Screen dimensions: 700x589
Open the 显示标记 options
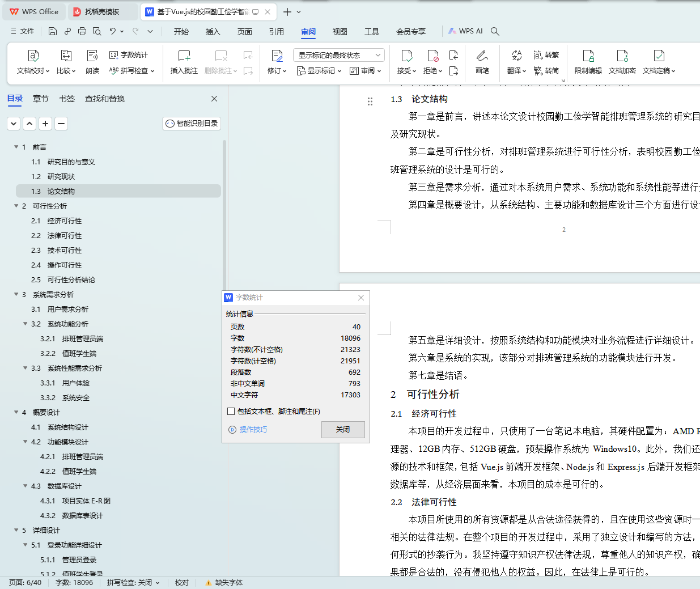(319, 71)
